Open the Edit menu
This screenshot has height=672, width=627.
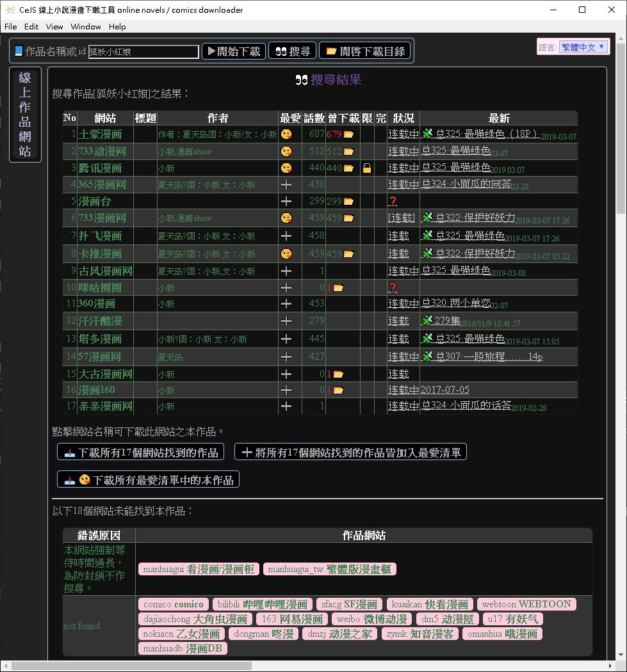click(x=31, y=27)
